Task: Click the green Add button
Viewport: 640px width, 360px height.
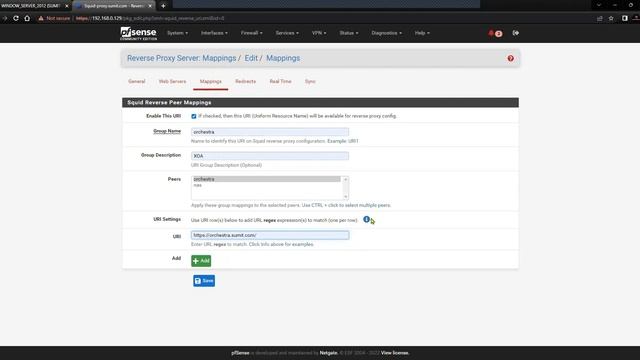Action: point(201,261)
